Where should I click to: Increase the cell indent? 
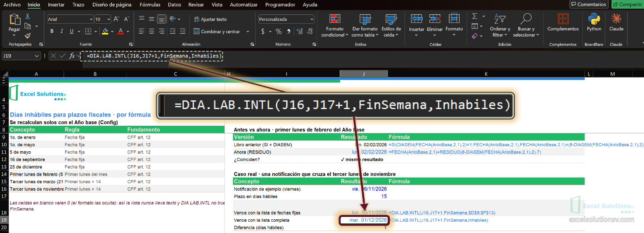pyautogui.click(x=182, y=31)
